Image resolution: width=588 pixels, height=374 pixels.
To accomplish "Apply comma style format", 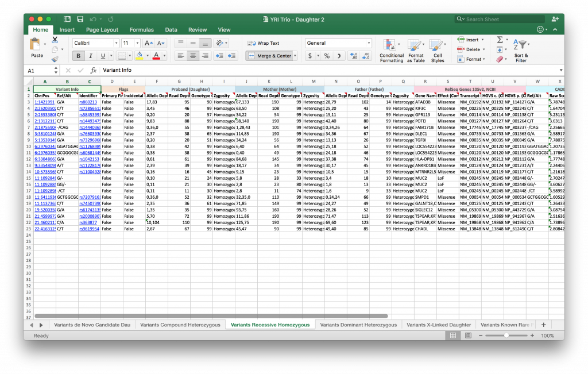I will tap(339, 56).
